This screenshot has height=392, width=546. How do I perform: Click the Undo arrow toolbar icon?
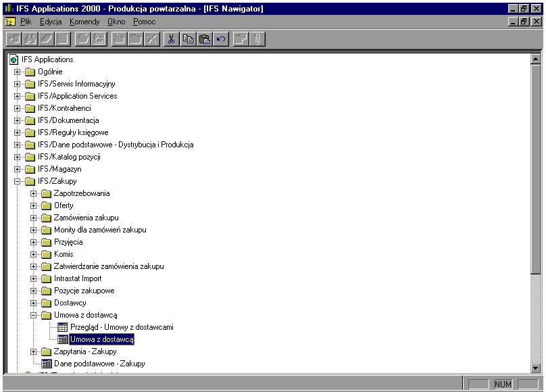(221, 39)
